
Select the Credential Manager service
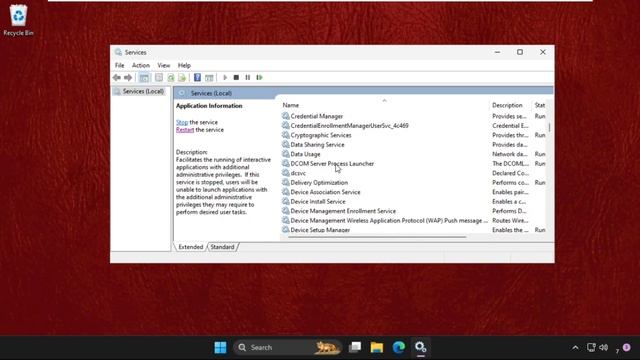(317, 116)
